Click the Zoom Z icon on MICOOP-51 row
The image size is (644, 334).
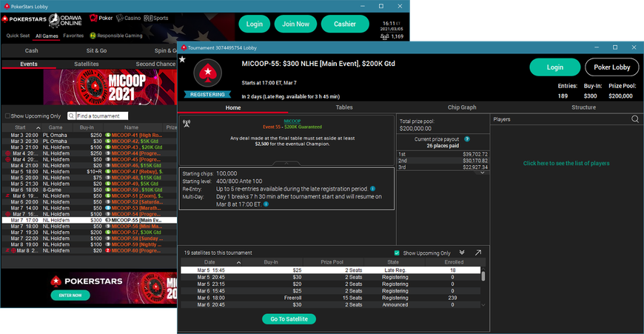click(x=7, y=196)
